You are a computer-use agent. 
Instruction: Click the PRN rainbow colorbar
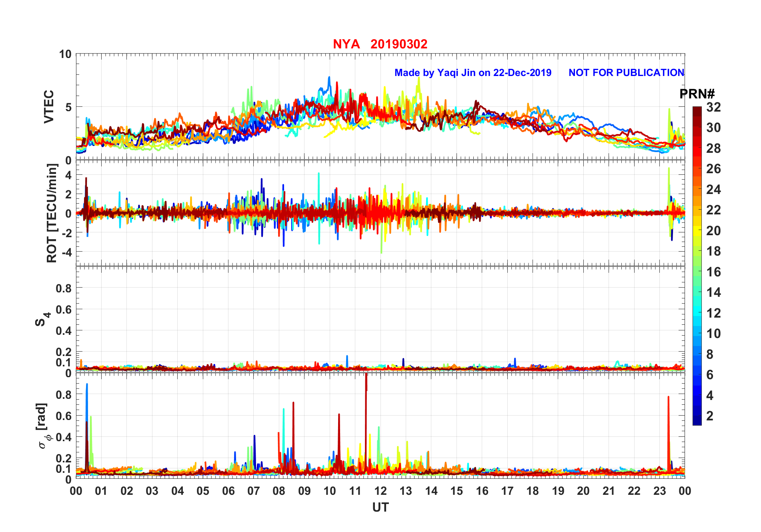(697, 266)
